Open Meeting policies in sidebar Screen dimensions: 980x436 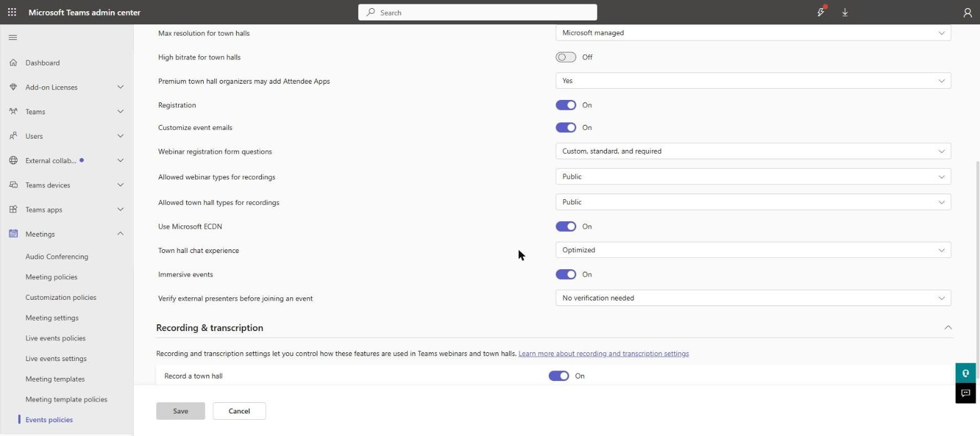[x=51, y=277]
